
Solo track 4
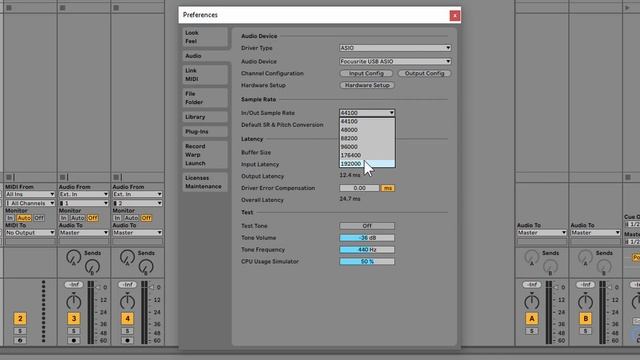127,331
